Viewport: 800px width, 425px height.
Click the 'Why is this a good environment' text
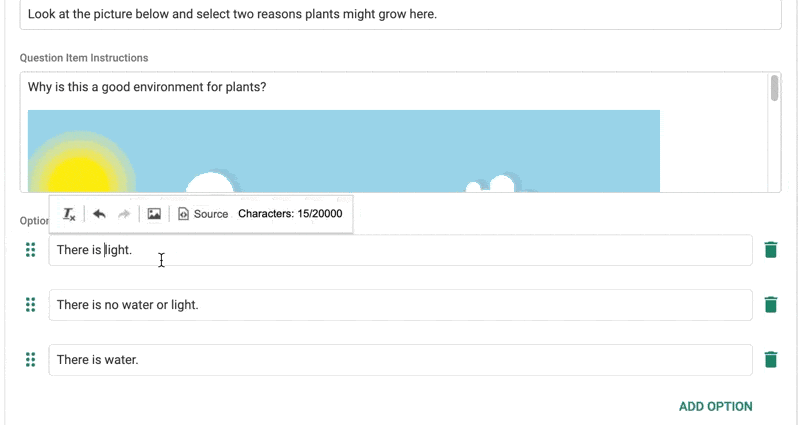click(x=147, y=87)
